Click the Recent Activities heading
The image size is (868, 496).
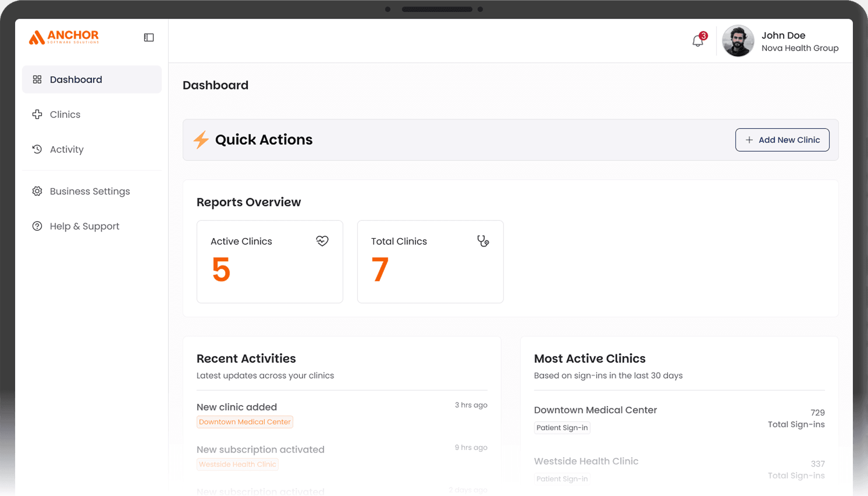[x=246, y=359]
